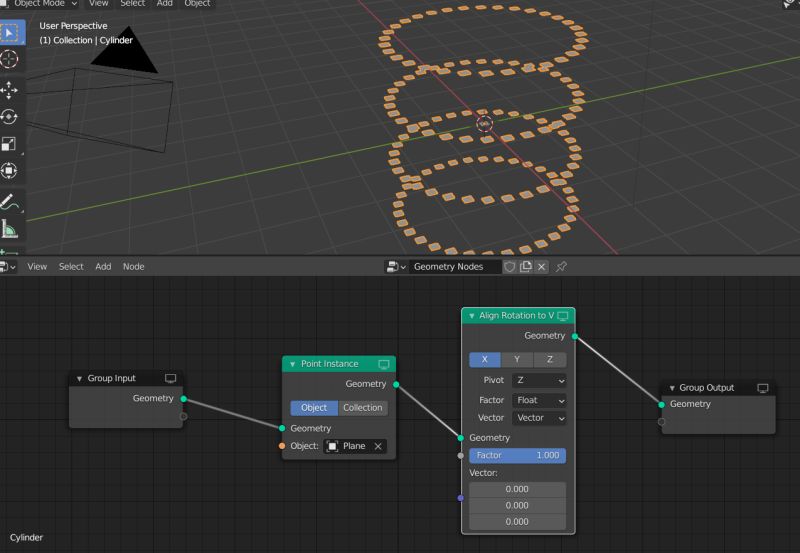This screenshot has width=800, height=553.
Task: Pick the Rotate tool
Action: tap(9, 117)
